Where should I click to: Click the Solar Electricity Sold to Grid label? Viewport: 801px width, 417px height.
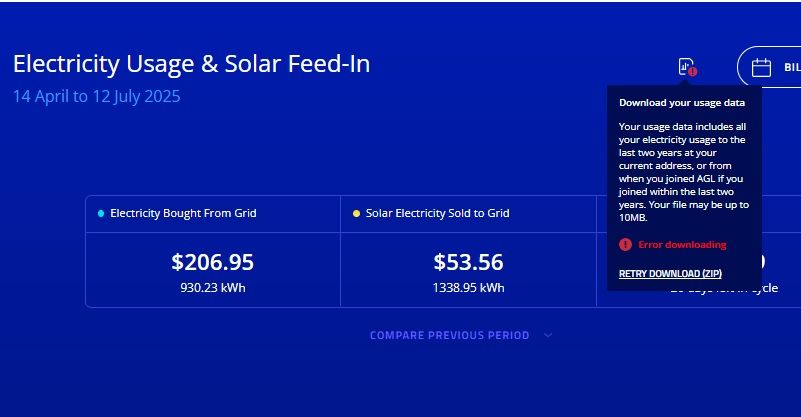click(x=438, y=213)
